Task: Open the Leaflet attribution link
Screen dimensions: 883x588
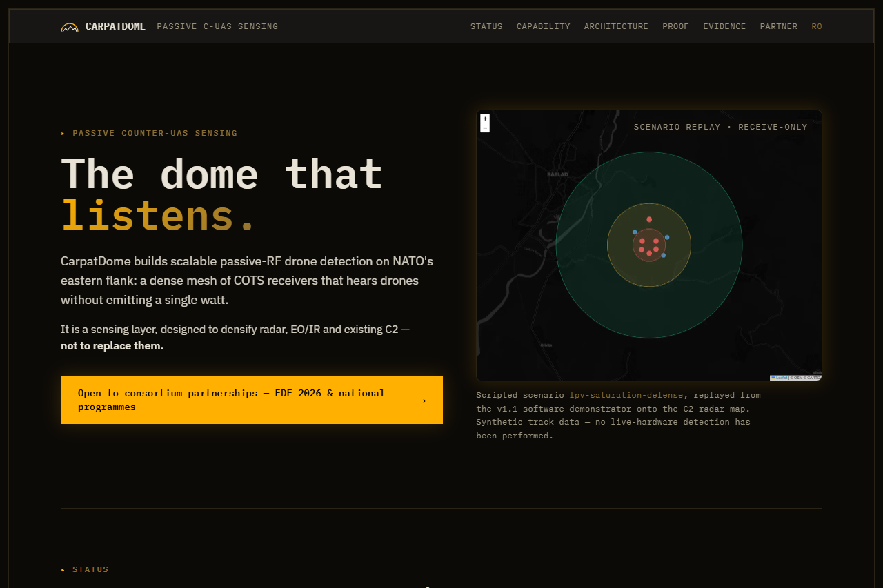Action: tap(780, 378)
